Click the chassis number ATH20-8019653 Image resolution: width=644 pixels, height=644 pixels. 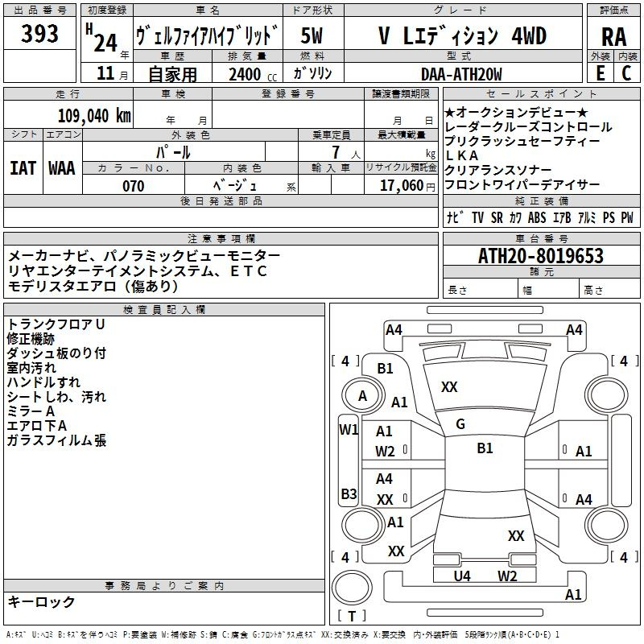pyautogui.click(x=540, y=256)
